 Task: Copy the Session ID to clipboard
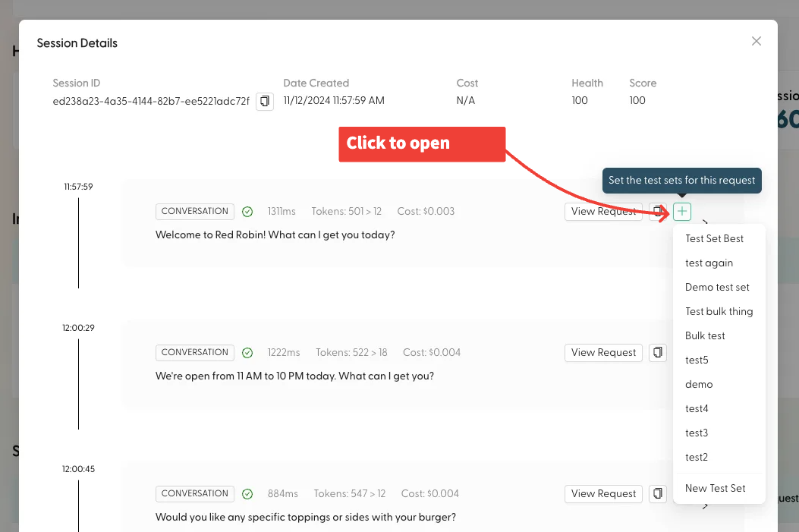pos(264,101)
